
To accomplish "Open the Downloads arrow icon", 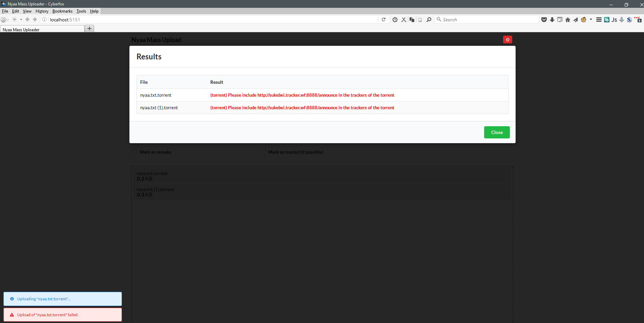I will (552, 20).
